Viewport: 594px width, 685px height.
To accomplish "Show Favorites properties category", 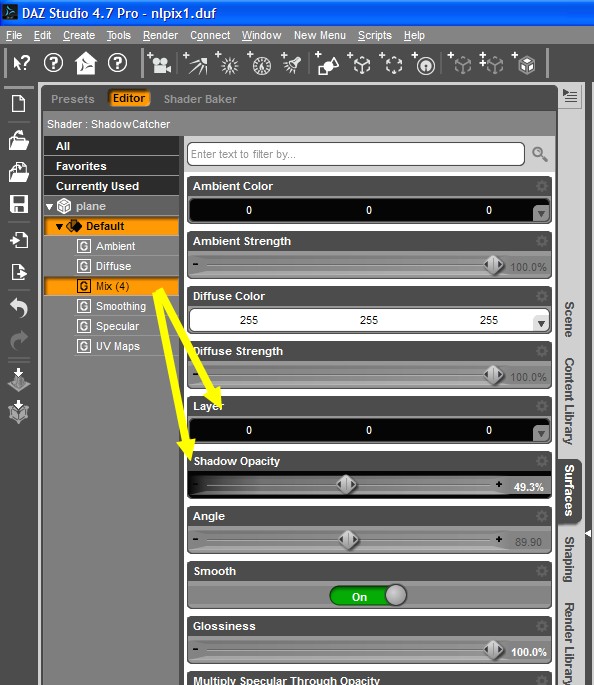I will point(111,166).
